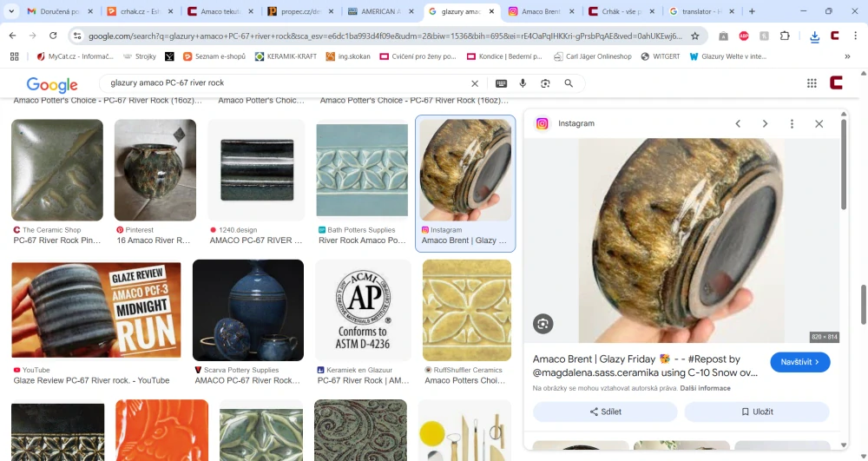
Task: Open the Pinterest River Rock vase image
Action: pyautogui.click(x=155, y=170)
